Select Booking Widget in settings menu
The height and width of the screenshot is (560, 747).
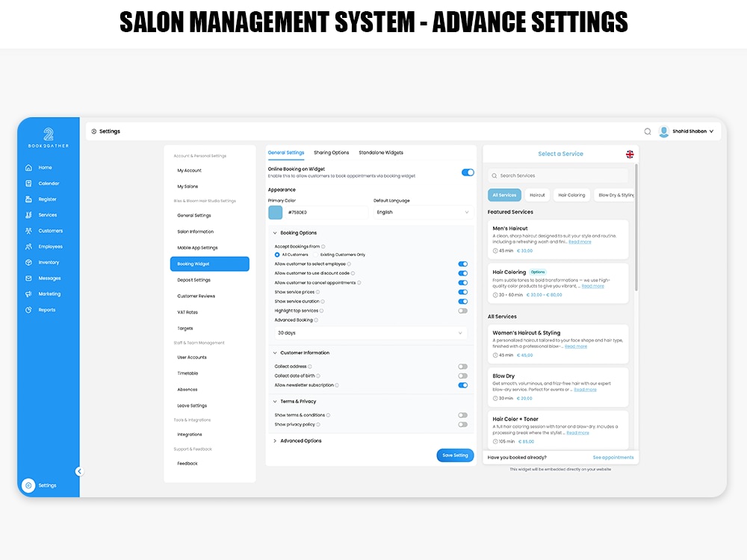[x=210, y=264]
